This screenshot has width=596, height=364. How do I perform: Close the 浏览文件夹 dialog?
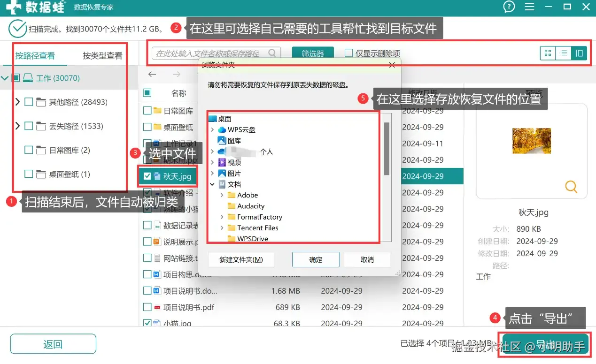392,65
